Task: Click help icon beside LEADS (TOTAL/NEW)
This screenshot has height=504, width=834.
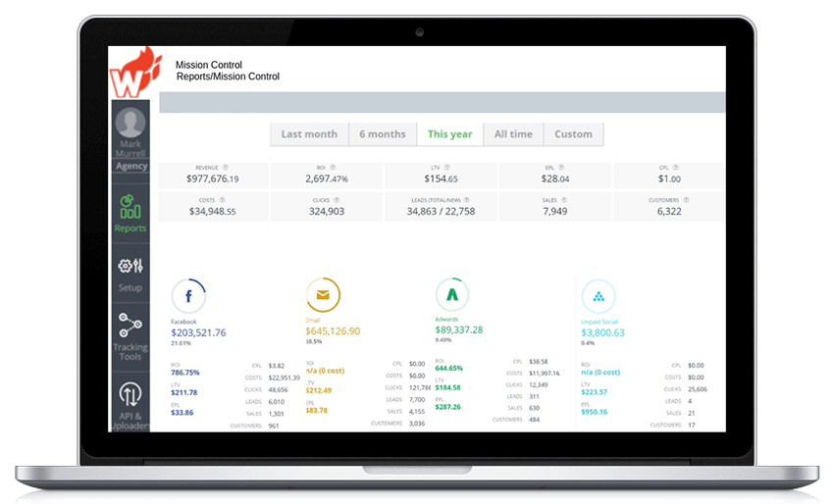Action: tap(466, 200)
